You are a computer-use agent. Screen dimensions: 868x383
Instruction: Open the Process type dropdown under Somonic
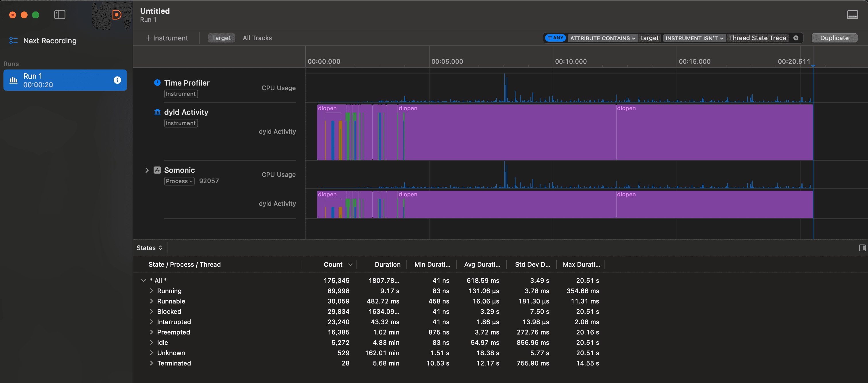pyautogui.click(x=179, y=181)
